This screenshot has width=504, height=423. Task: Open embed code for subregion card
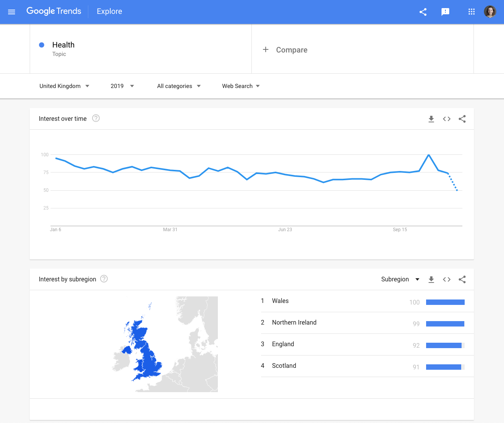coord(447,279)
